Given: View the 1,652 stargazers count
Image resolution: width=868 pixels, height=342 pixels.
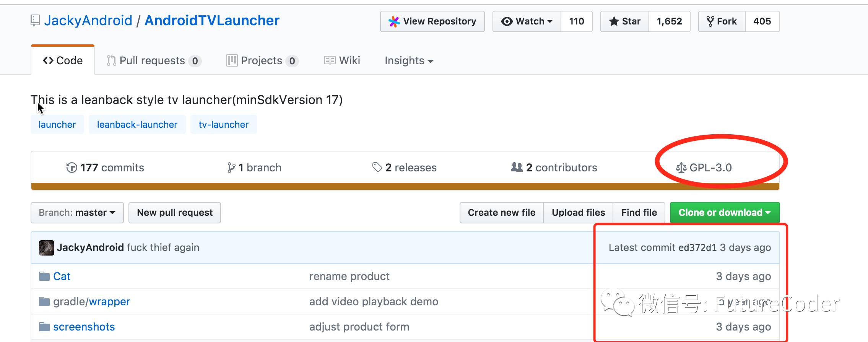Looking at the screenshot, I should [x=670, y=21].
